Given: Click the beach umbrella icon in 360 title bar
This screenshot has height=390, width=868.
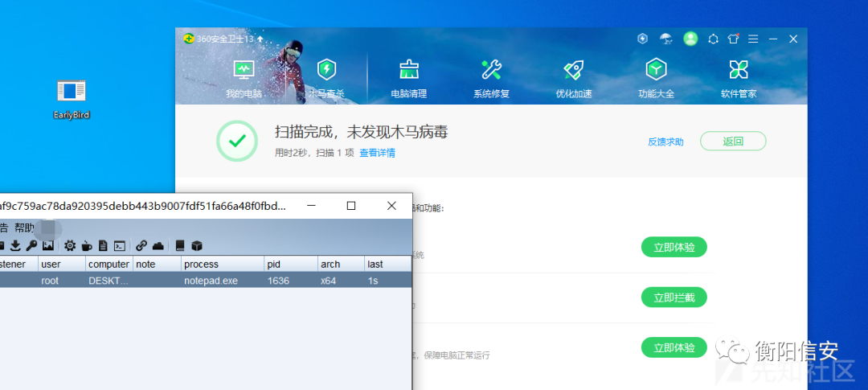Looking at the screenshot, I should [x=666, y=39].
